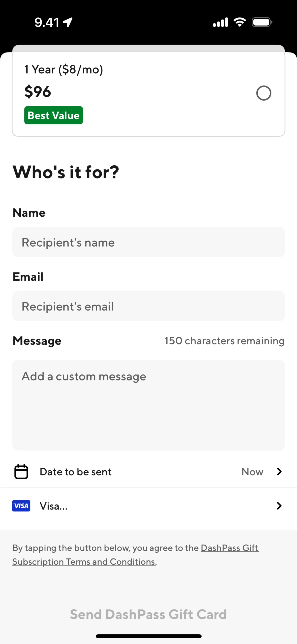Expand date options via the Now chevron
Viewport: 297px width, 644px height.
279,471
